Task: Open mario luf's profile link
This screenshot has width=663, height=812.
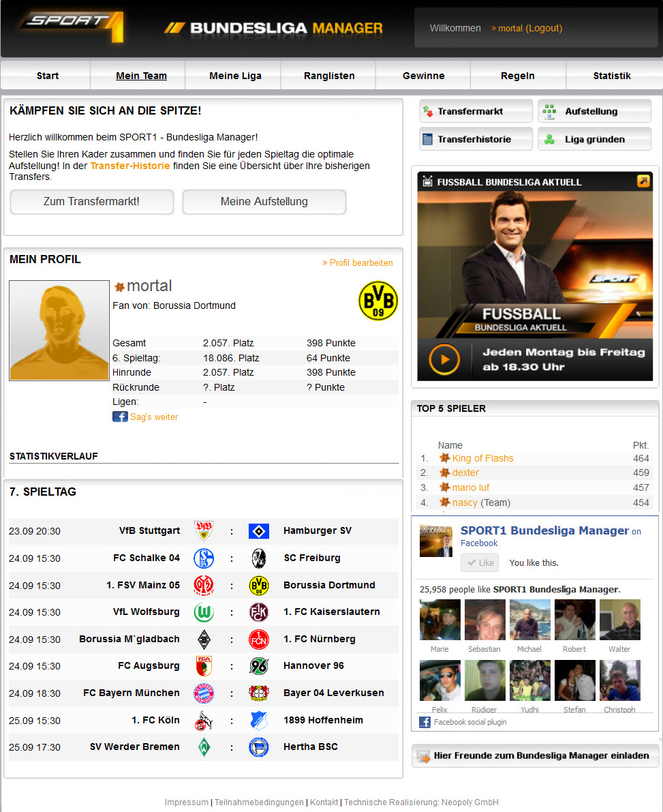Action: pyautogui.click(x=470, y=487)
